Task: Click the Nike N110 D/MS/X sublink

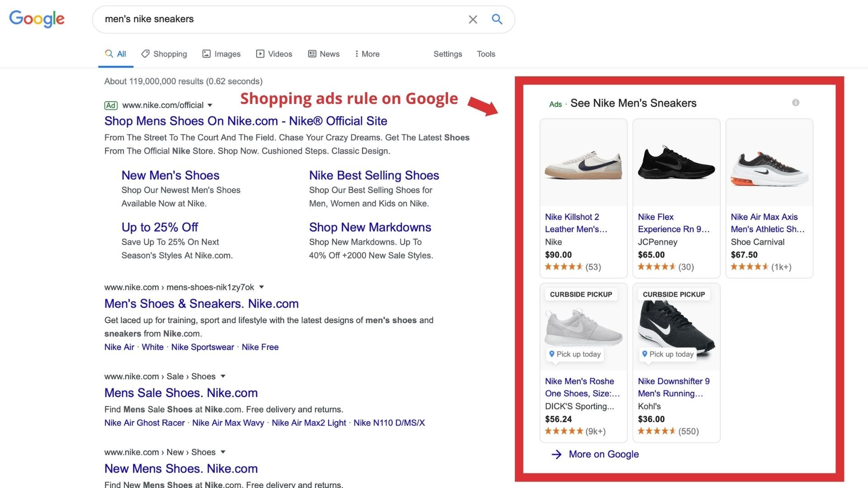Action: 389,423
